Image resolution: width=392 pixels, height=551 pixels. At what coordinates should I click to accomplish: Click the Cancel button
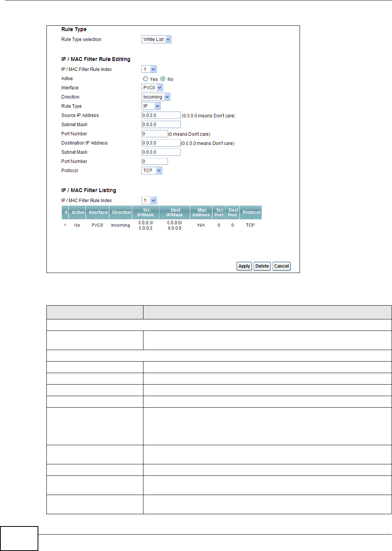(x=282, y=266)
